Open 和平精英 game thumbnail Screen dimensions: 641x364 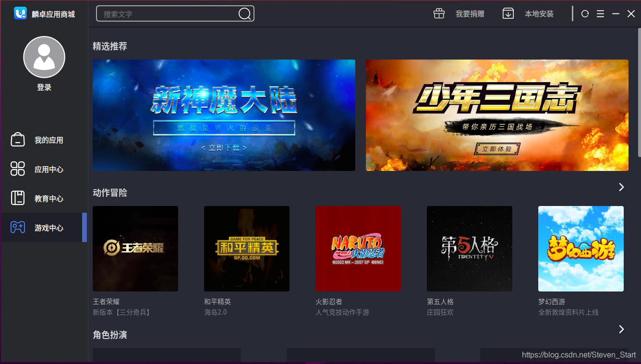click(247, 249)
